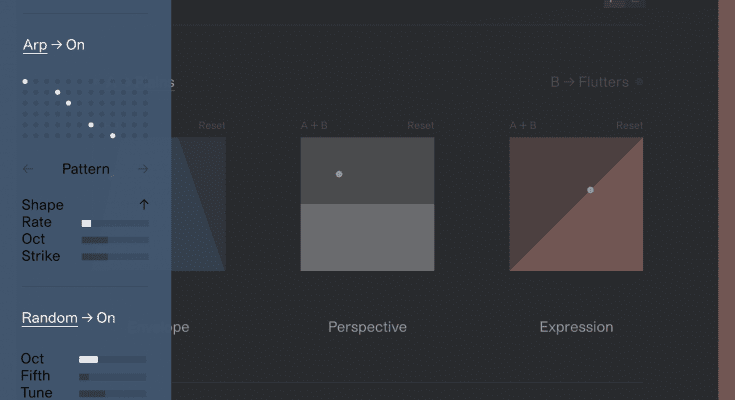Click the top-left dot in Arp grid

pos(25,81)
